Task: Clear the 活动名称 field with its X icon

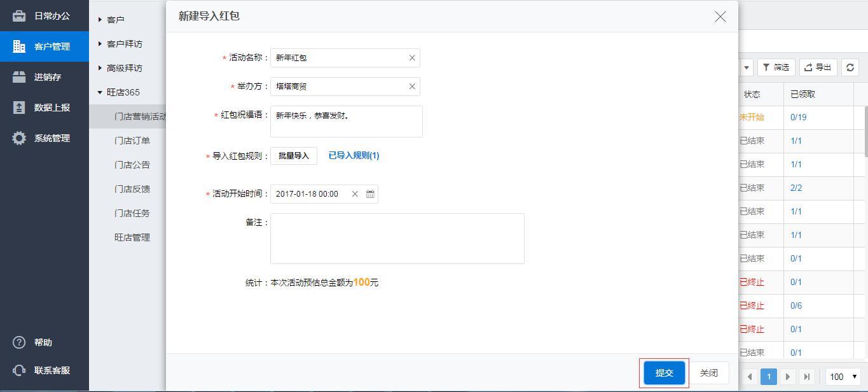Action: (x=412, y=58)
